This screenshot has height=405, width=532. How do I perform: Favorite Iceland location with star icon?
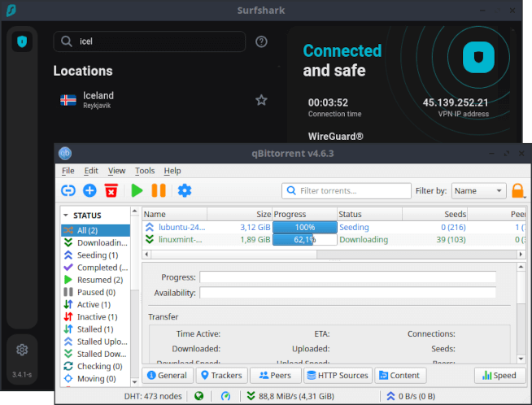261,100
